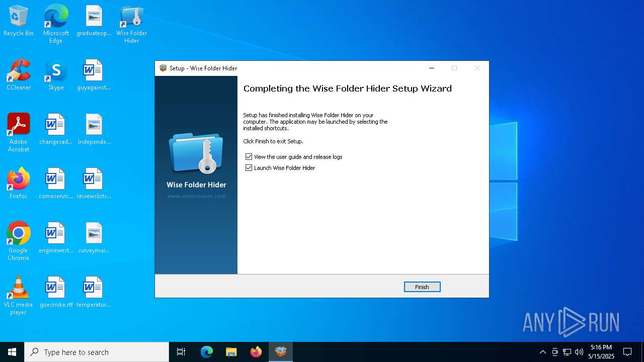Click the Wise Folder Hider logo image
Screen dimensions: 644x362
tap(196, 153)
